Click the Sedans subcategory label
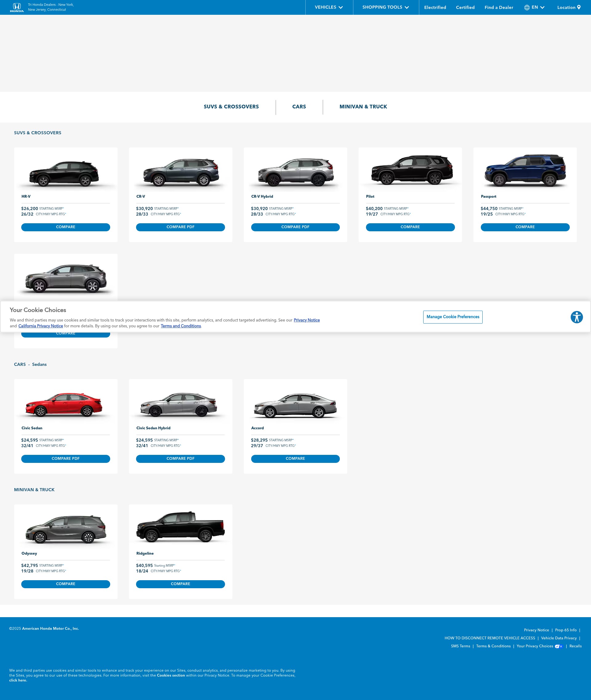Image resolution: width=591 pixels, height=700 pixels. click(39, 364)
